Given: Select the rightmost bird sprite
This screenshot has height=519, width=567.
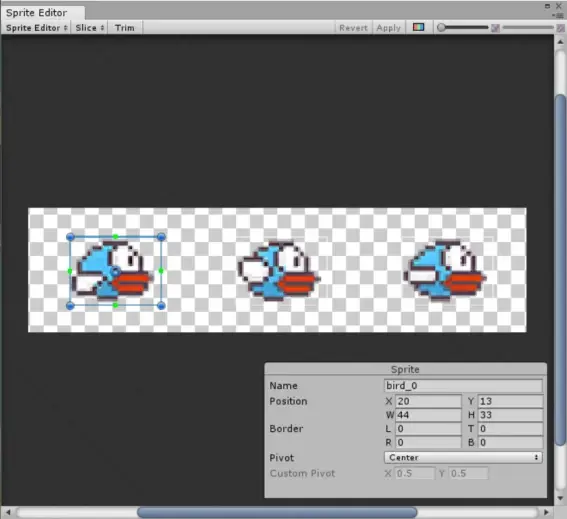Looking at the screenshot, I should (445, 271).
